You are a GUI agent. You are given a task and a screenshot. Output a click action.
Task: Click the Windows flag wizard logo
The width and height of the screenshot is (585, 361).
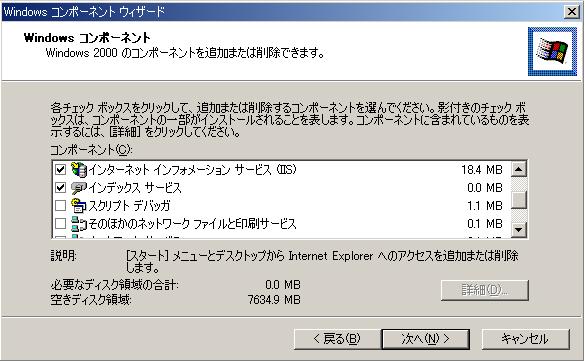[552, 51]
